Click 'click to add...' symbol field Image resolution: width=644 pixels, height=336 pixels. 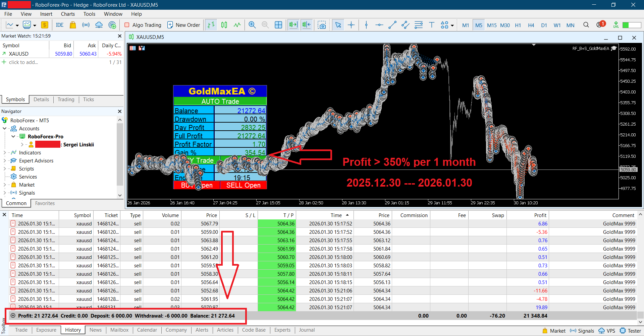[23, 62]
